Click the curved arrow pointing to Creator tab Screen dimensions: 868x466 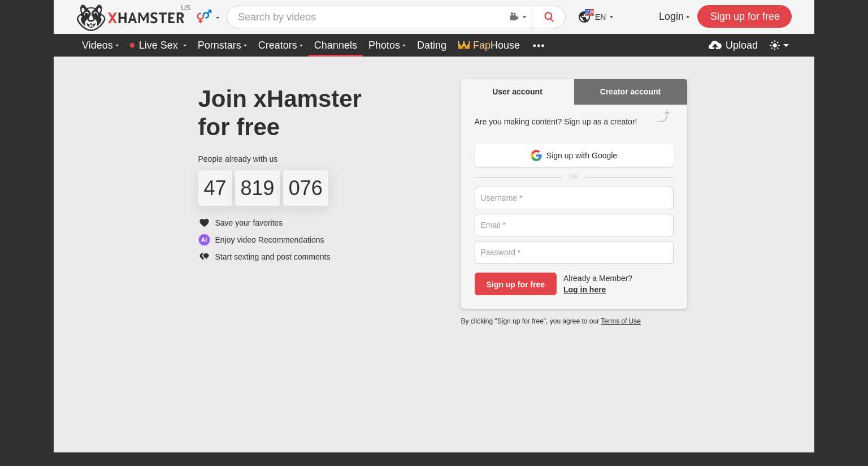[x=663, y=116]
